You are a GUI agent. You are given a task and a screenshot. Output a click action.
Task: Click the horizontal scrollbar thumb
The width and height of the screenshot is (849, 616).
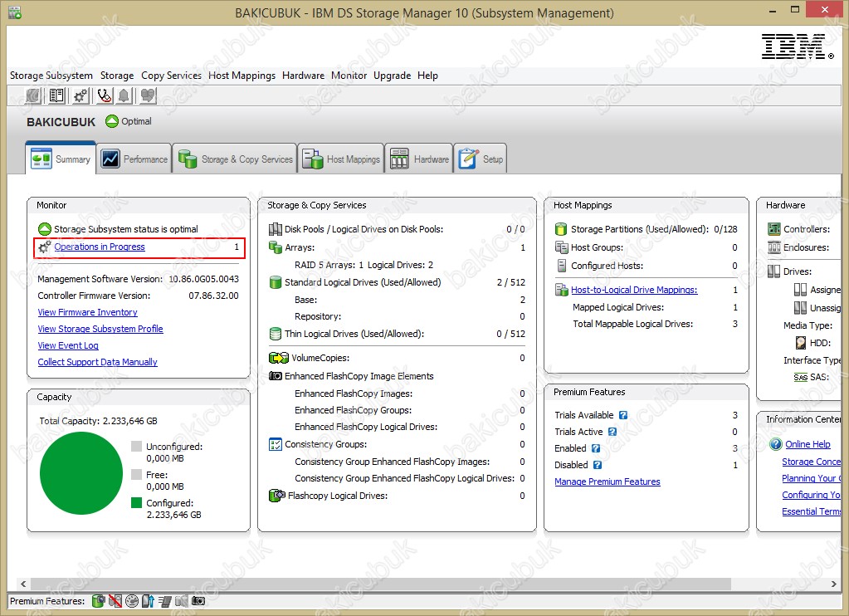pos(381,584)
